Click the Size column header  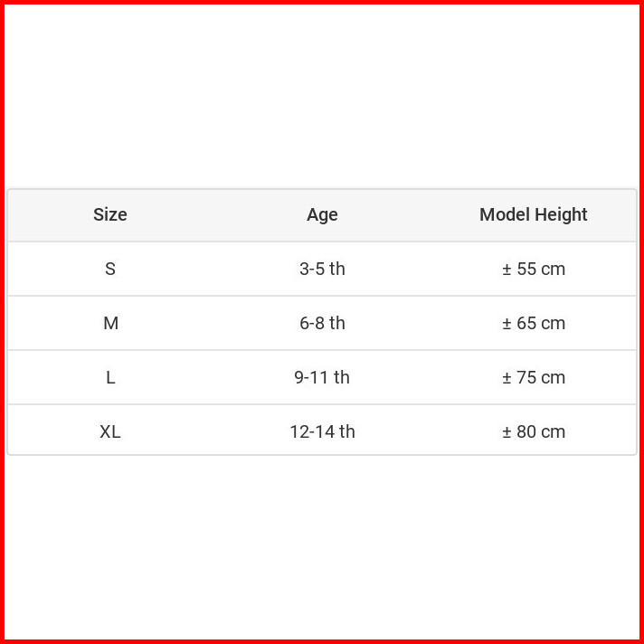point(110,215)
